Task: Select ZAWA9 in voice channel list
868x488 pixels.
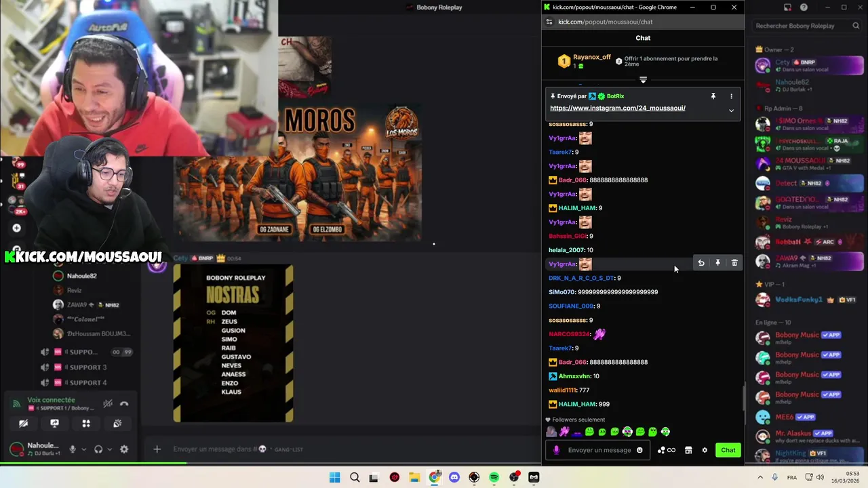Action: point(86,305)
